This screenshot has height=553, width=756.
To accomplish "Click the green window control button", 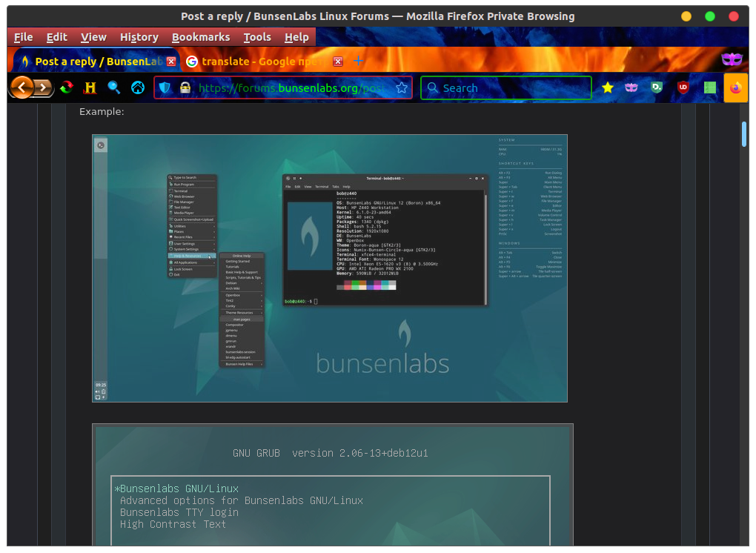I will tap(710, 16).
